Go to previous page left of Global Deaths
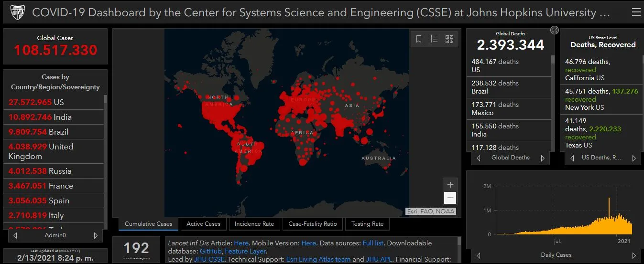The image size is (644, 264). [479, 158]
